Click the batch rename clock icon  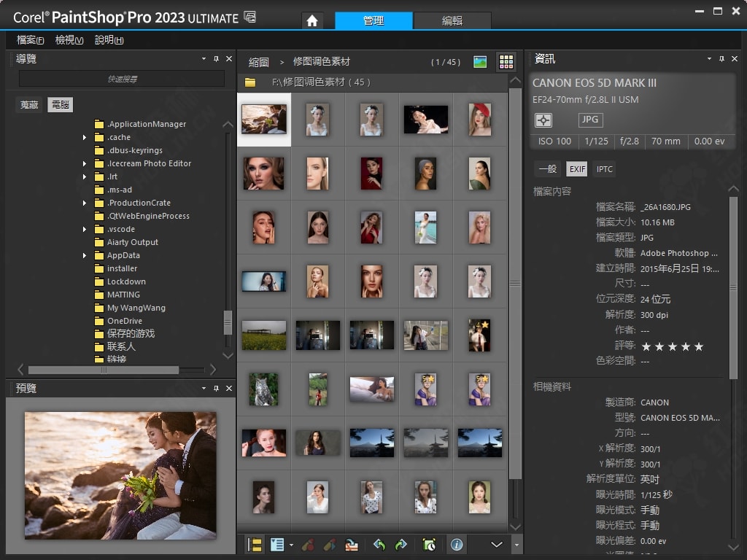pyautogui.click(x=429, y=545)
